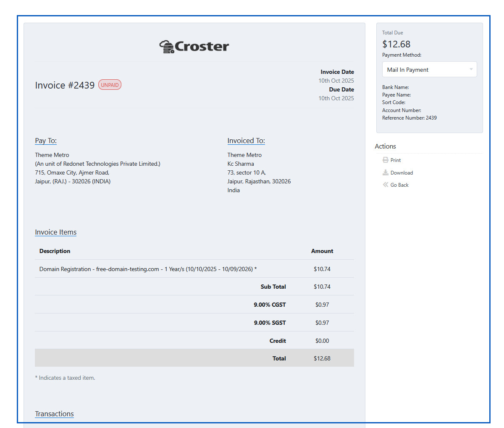This screenshot has height=428, width=504.
Task: Click the Print text link
Action: 396,160
